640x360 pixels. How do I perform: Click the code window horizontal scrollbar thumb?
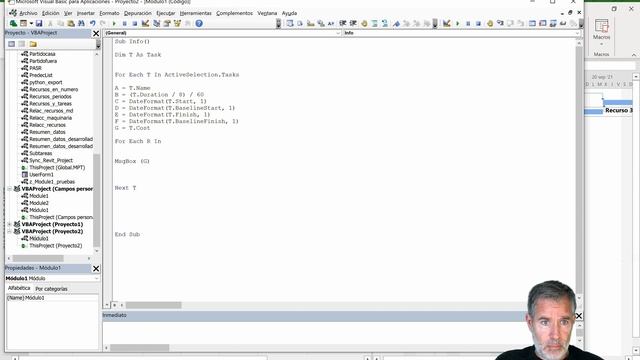pyautogui.click(x=153, y=305)
